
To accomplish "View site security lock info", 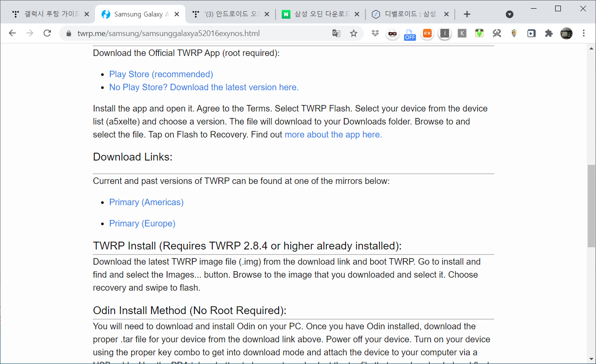I will (x=68, y=33).
